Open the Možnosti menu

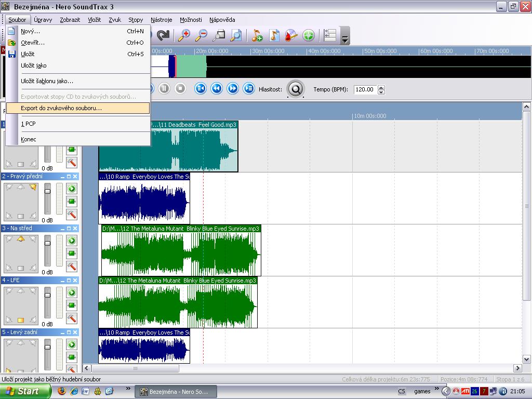[x=191, y=20]
